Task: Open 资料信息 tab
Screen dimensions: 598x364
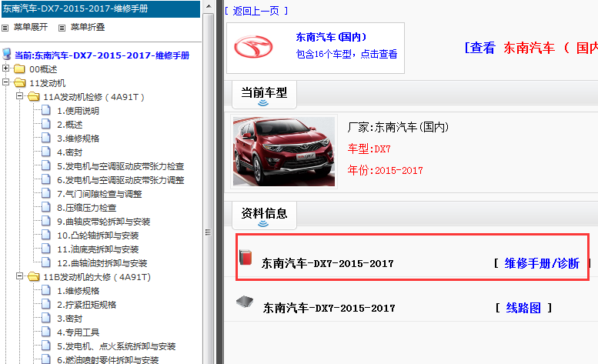Action: (264, 215)
